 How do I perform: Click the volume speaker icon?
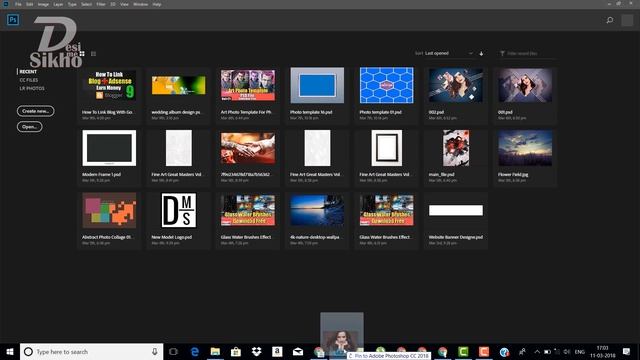(567, 351)
